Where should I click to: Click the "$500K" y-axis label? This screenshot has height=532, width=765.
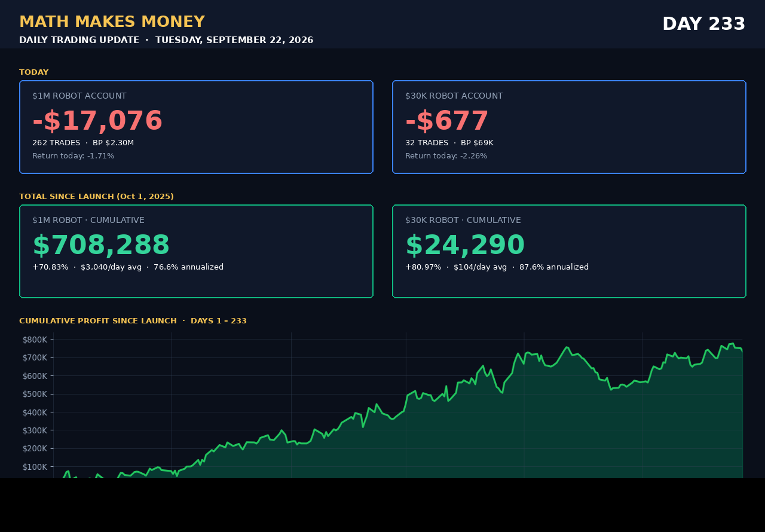click(35, 394)
